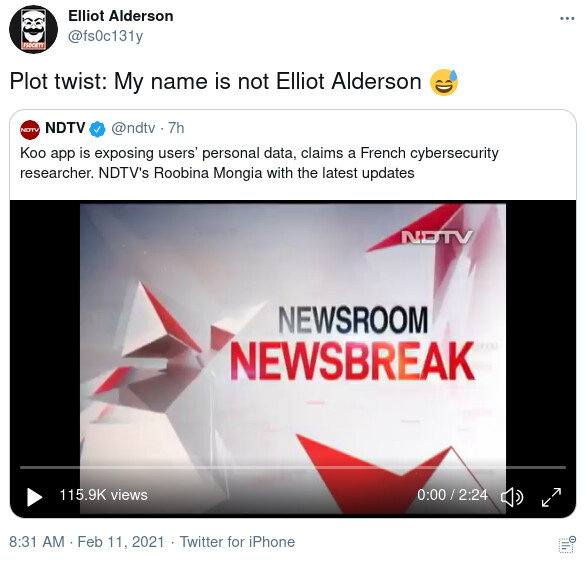This screenshot has width=585, height=563.
Task: Click the NDTV round logo avatar
Action: (30, 129)
